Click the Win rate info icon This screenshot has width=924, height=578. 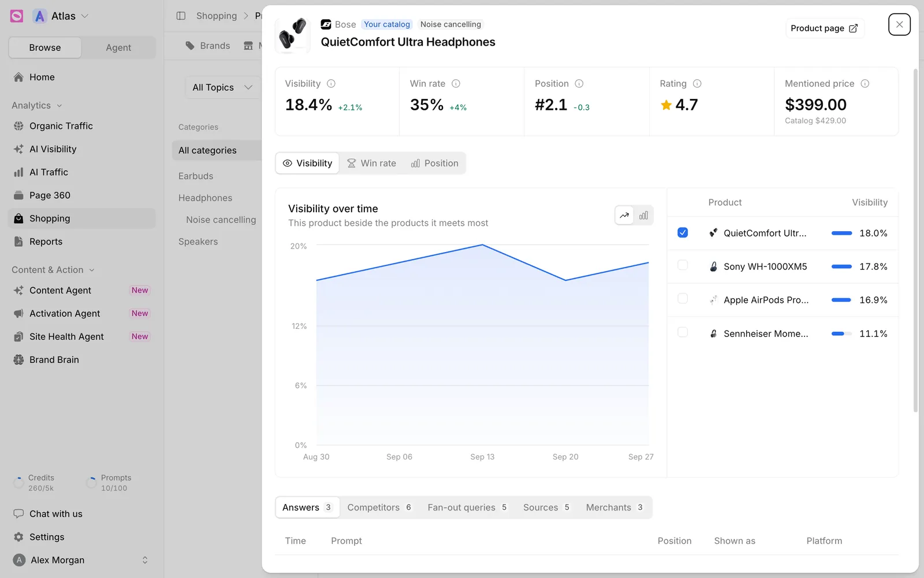[456, 84]
